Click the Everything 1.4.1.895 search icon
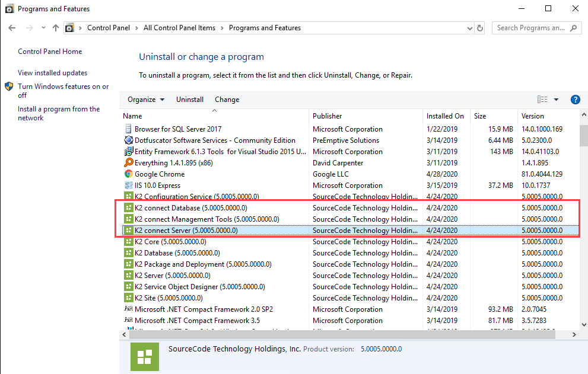Viewport: 588px width, 374px height. pyautogui.click(x=128, y=162)
